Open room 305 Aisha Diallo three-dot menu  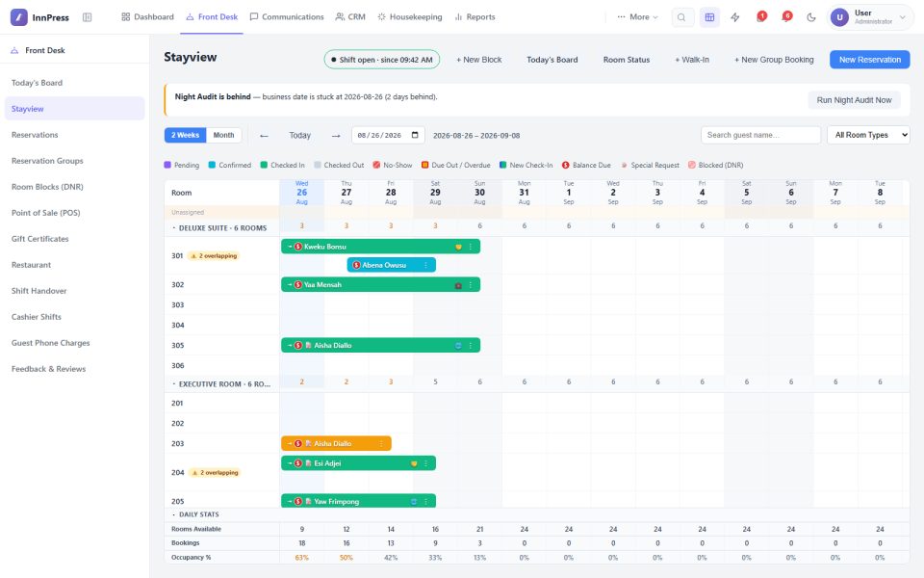(x=471, y=346)
